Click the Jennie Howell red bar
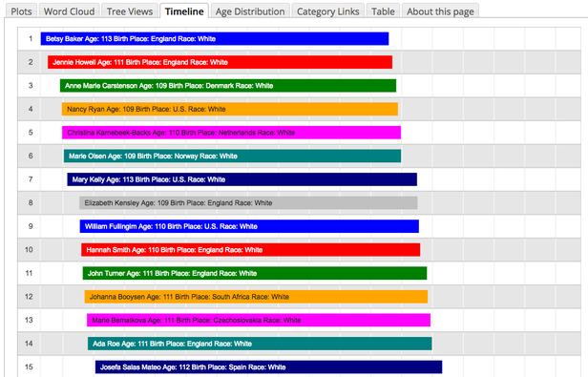The height and width of the screenshot is (377, 588). 220,62
